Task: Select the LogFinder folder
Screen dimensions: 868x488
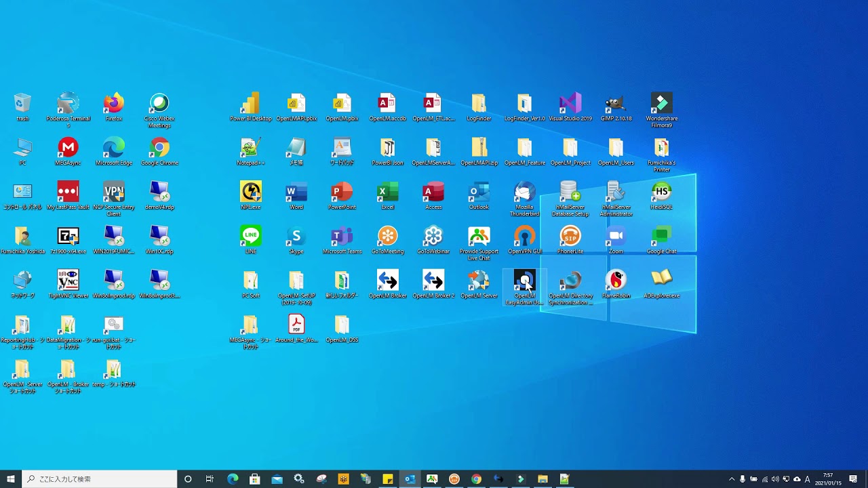Action: [479, 108]
